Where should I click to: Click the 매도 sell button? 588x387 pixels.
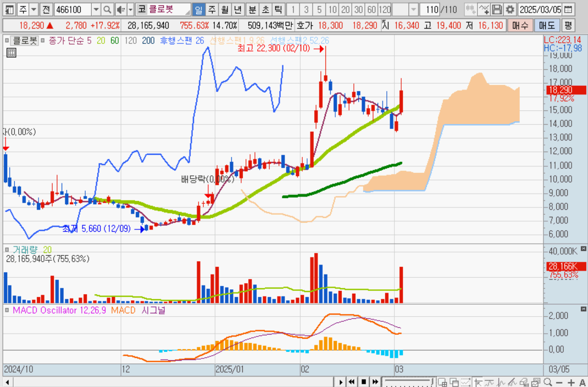click(546, 25)
